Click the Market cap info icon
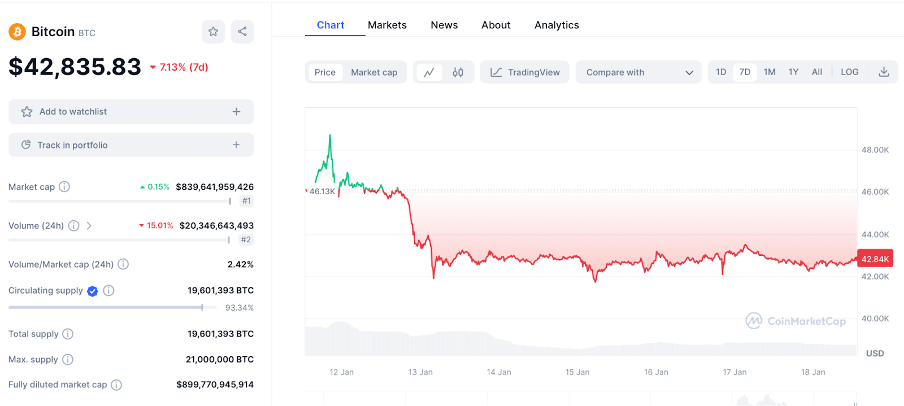 (x=64, y=187)
